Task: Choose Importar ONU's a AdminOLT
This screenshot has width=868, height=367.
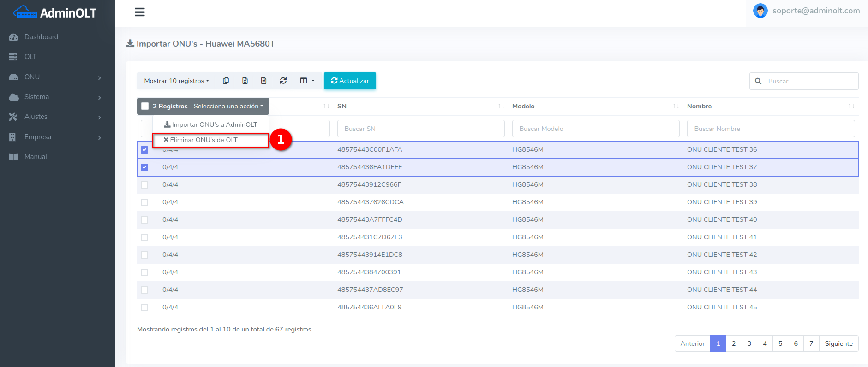Action: (x=210, y=124)
